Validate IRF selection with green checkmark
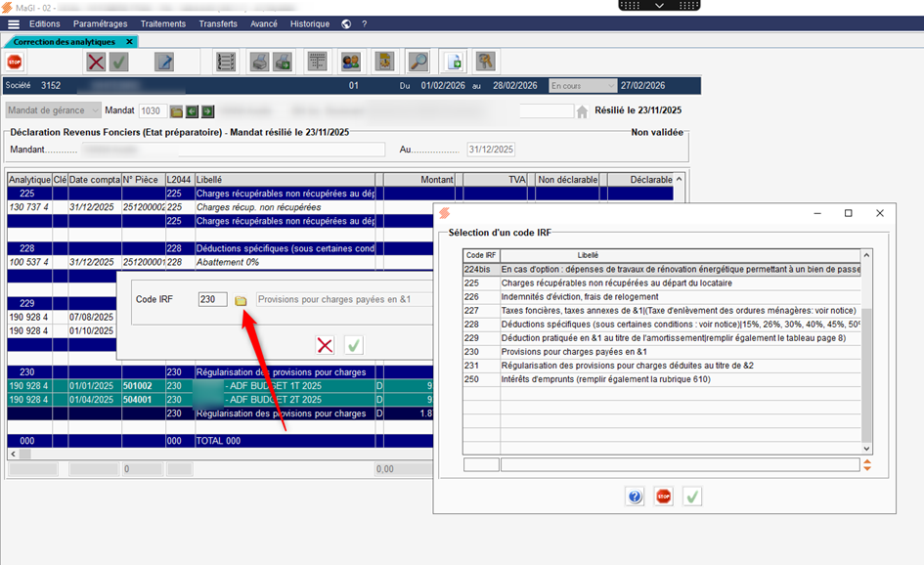Screen dimensions: 924x565 pyautogui.click(x=692, y=497)
